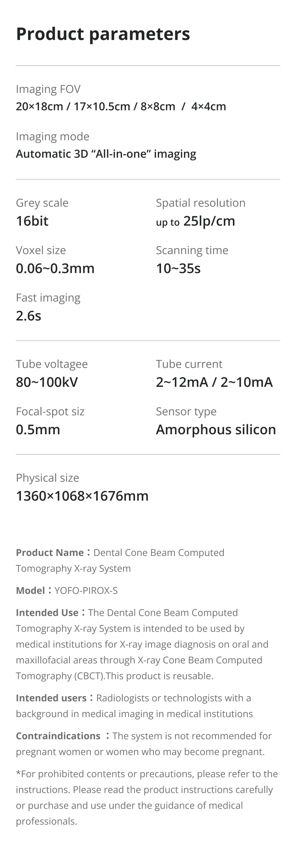296x868 pixels.
Task: Select the 20×18cm FOV values line
Action: (x=121, y=107)
